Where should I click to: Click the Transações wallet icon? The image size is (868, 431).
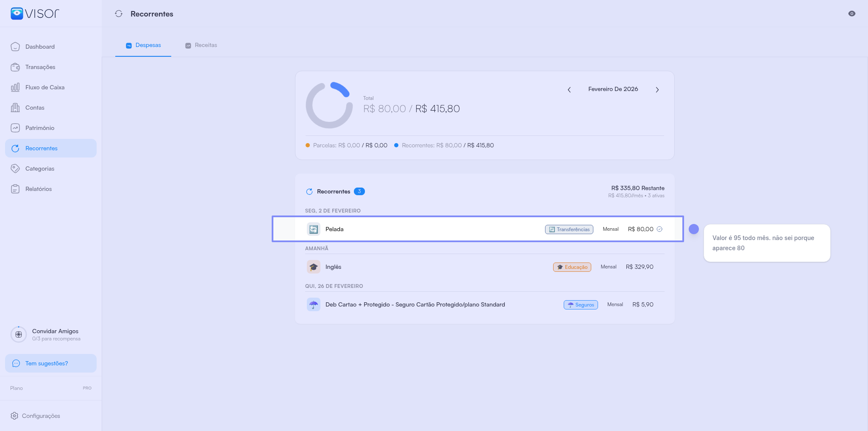15,67
